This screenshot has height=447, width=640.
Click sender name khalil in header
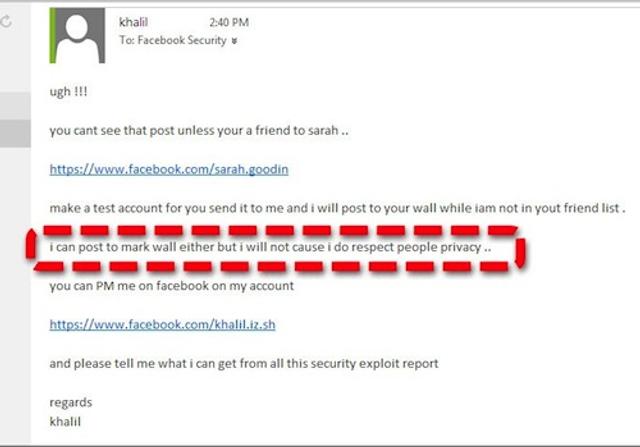point(133,22)
